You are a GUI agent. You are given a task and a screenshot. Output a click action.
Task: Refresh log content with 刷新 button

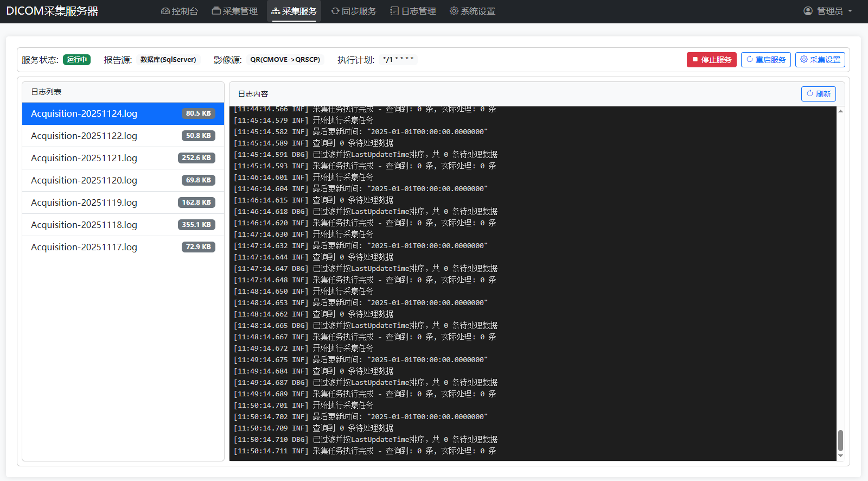(818, 94)
